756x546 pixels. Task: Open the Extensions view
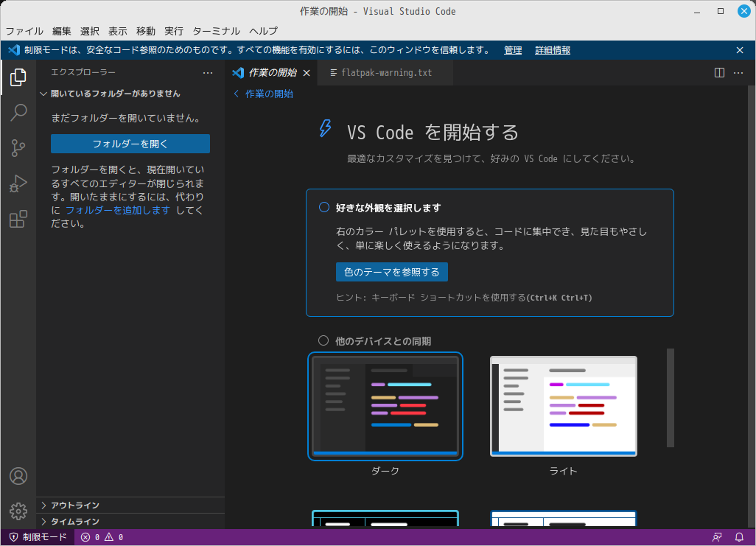[18, 220]
